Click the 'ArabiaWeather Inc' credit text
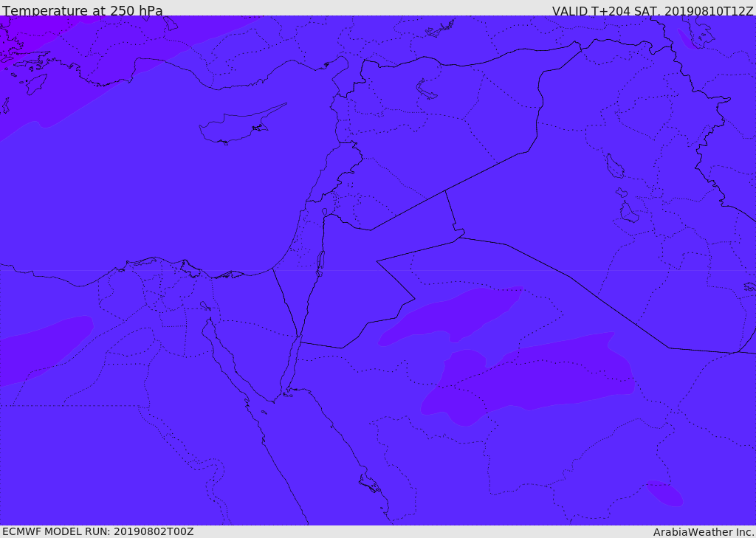Image resolution: width=756 pixels, height=538 pixels. coord(703,532)
